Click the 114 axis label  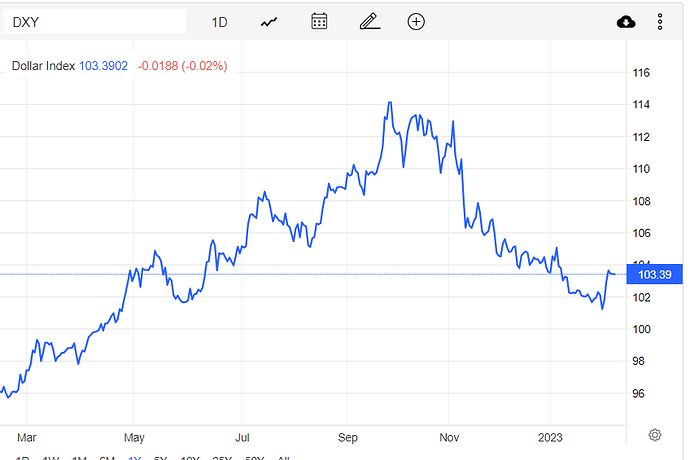click(x=641, y=104)
